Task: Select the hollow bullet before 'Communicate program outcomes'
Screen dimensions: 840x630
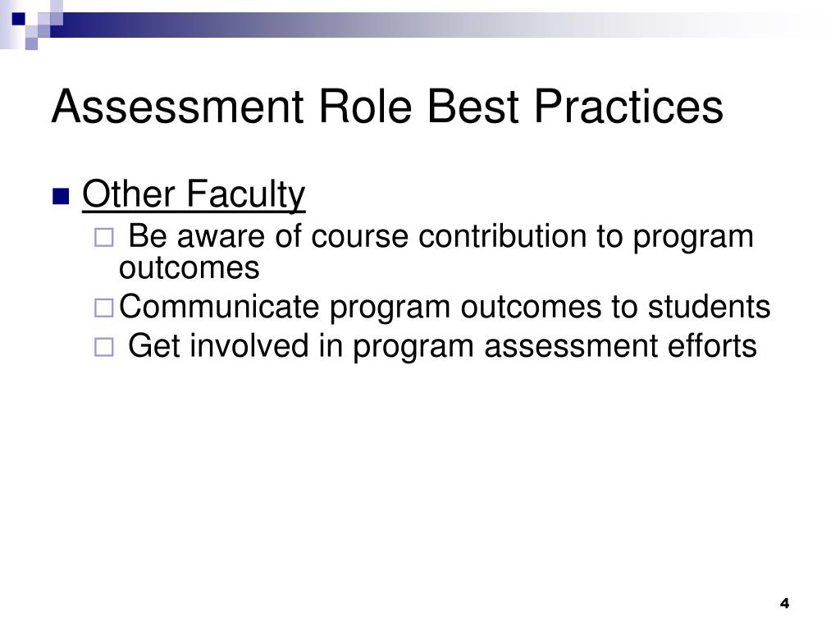Action: coord(104,308)
